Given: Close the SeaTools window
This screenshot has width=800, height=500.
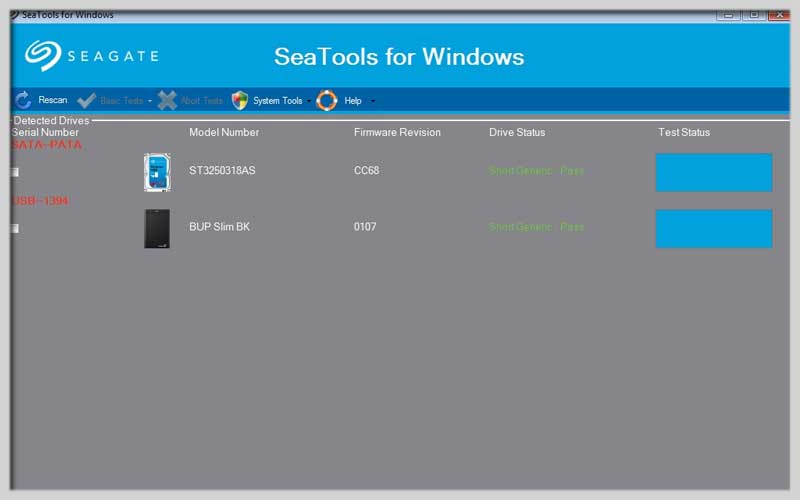Looking at the screenshot, I should point(779,15).
